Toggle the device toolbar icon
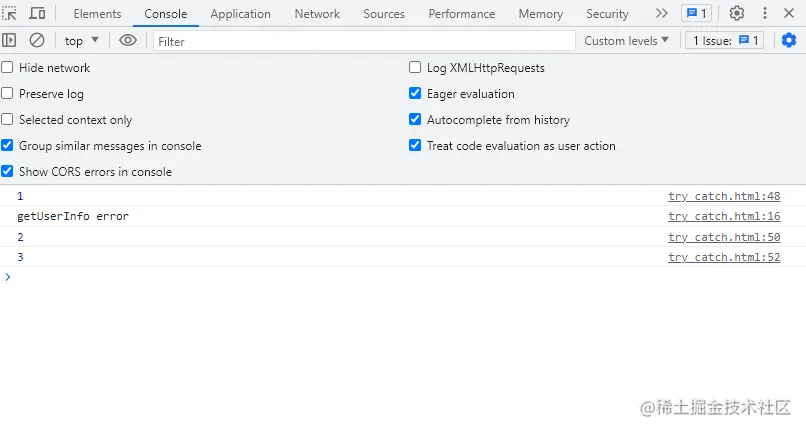 pyautogui.click(x=37, y=14)
